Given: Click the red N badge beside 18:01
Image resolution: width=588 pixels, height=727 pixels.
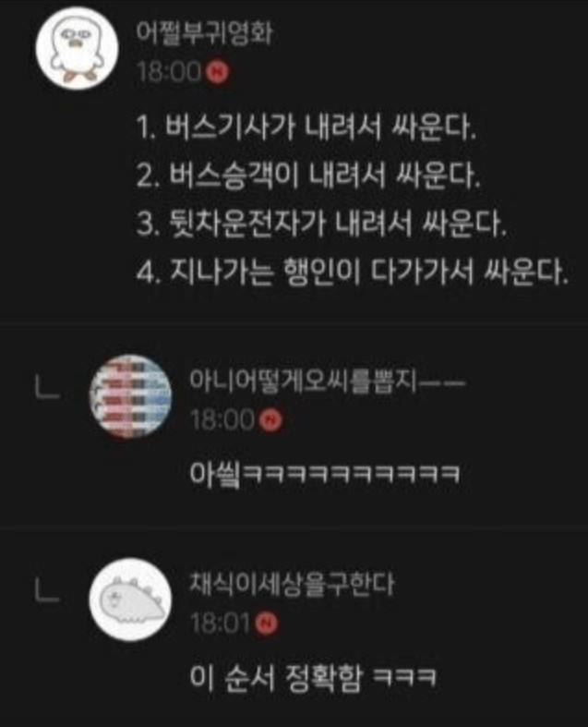Looking at the screenshot, I should click(266, 623).
